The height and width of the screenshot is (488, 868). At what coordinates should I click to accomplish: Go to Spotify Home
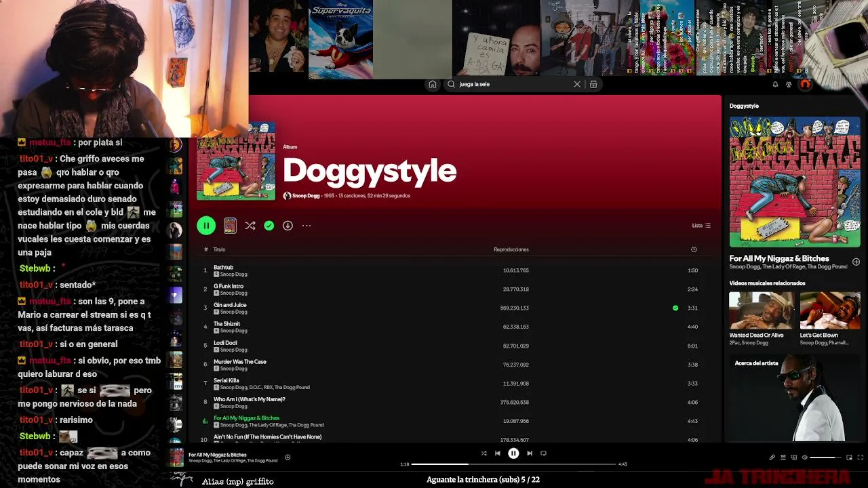[432, 84]
